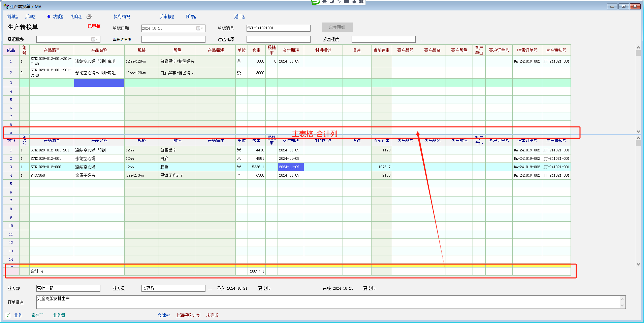Click the printer icon in the toolbar
This screenshot has width=644, height=323.
click(x=89, y=16)
